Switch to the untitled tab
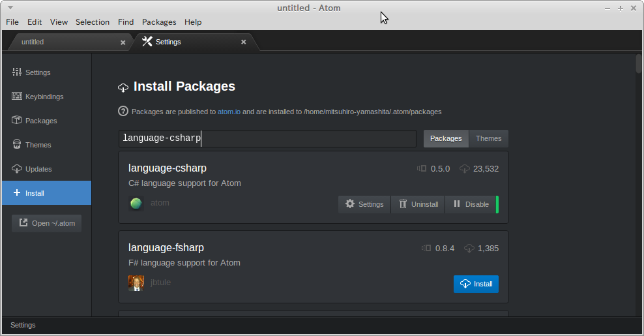Viewport: 644px width, 336px height. point(69,42)
